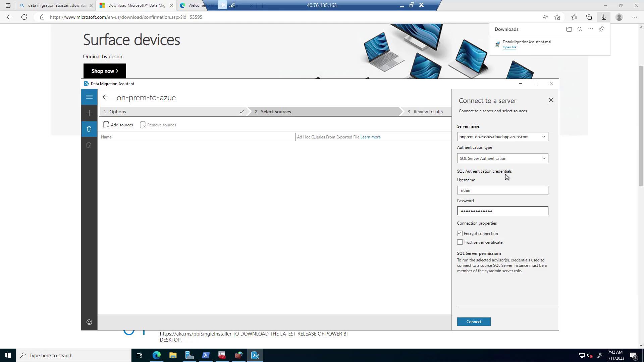
Task: Expand the Server name dropdown
Action: pos(543,137)
